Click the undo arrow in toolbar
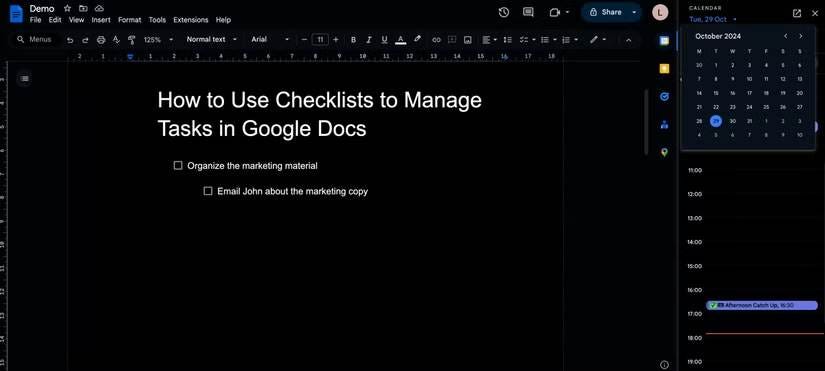 (70, 39)
